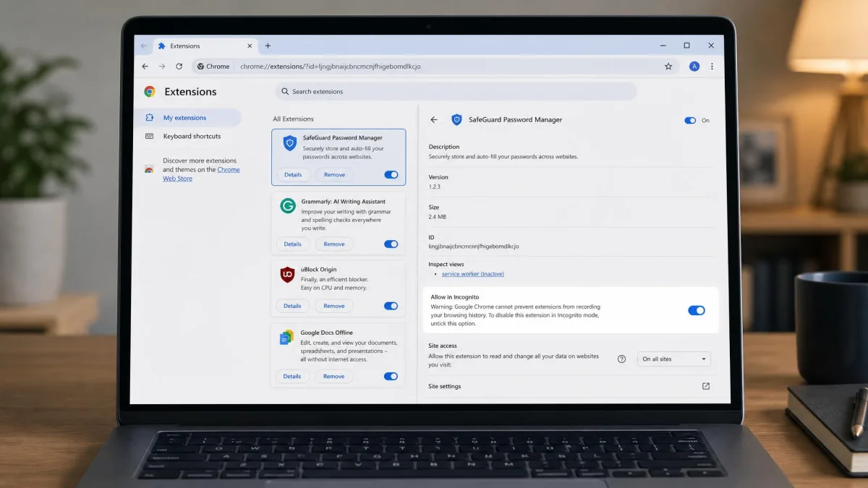Open the Chrome Web Store link
Viewport: 868px width, 488px height.
[x=201, y=174]
